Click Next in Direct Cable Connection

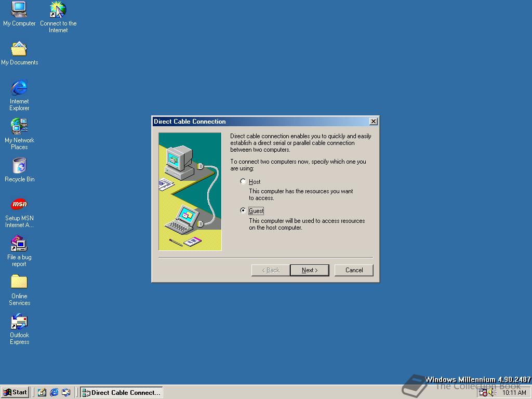click(310, 270)
